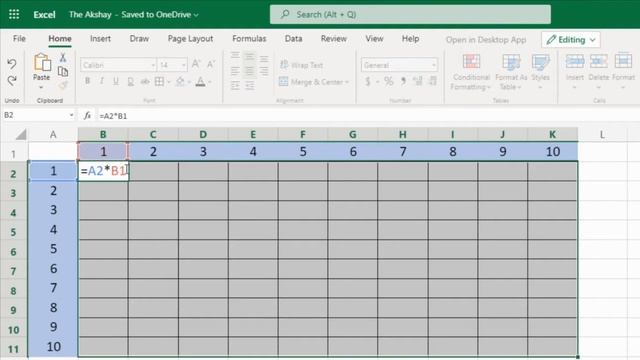Screen dimensions: 640x360
Task: Click the Top Align icon
Action: (x=235, y=56)
